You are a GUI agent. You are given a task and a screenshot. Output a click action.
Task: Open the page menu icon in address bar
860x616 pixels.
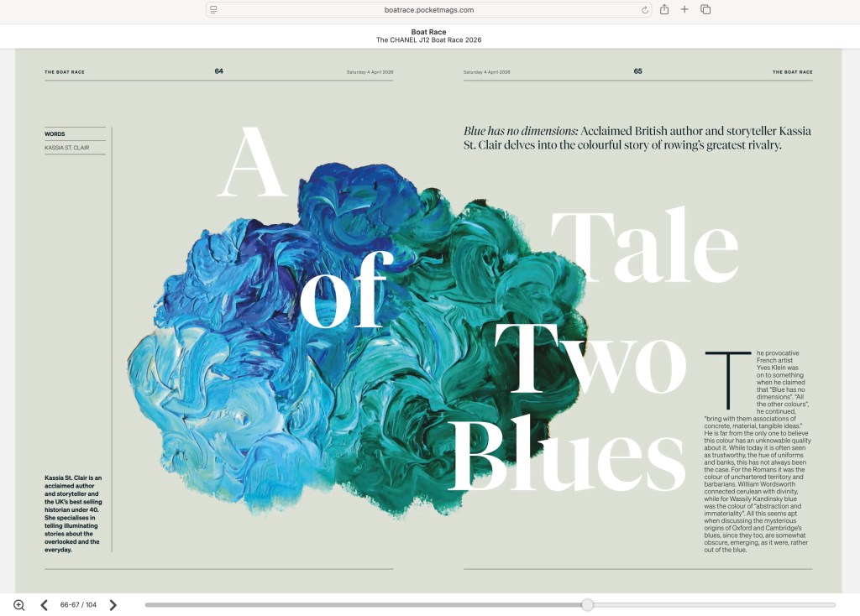point(214,10)
